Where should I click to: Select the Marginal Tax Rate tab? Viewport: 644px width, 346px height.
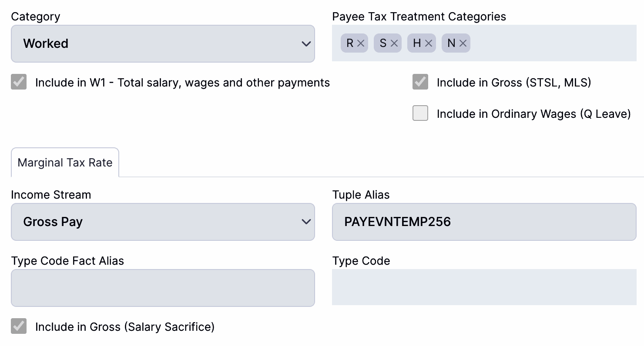(x=65, y=163)
